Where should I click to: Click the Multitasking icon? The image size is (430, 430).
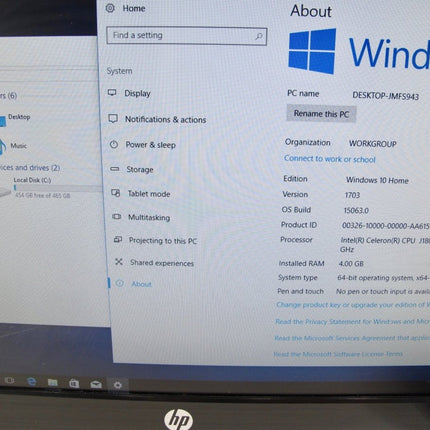point(116,217)
